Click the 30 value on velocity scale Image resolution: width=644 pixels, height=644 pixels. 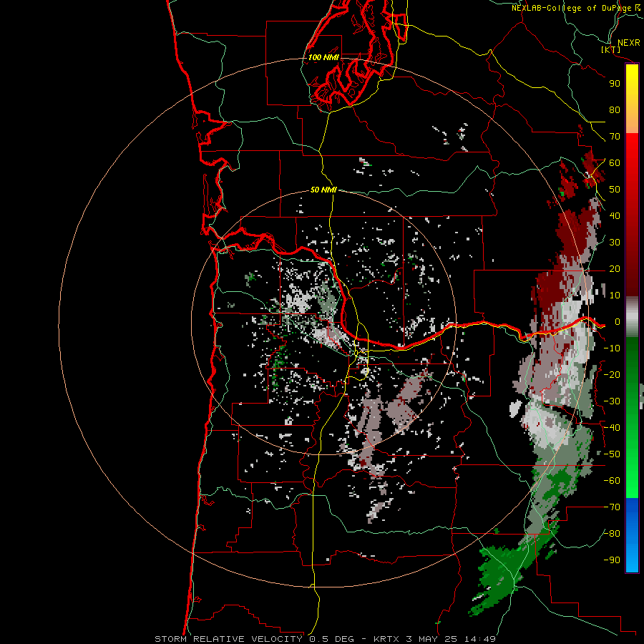coord(615,243)
